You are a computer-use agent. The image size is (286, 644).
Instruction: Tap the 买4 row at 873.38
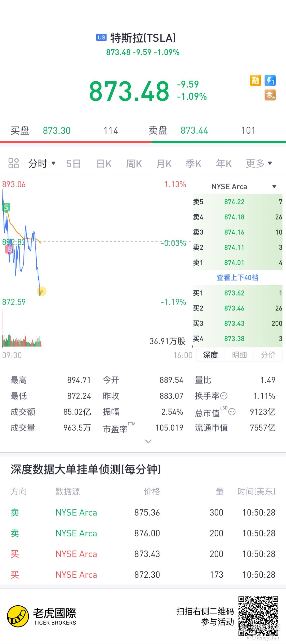coord(237,339)
